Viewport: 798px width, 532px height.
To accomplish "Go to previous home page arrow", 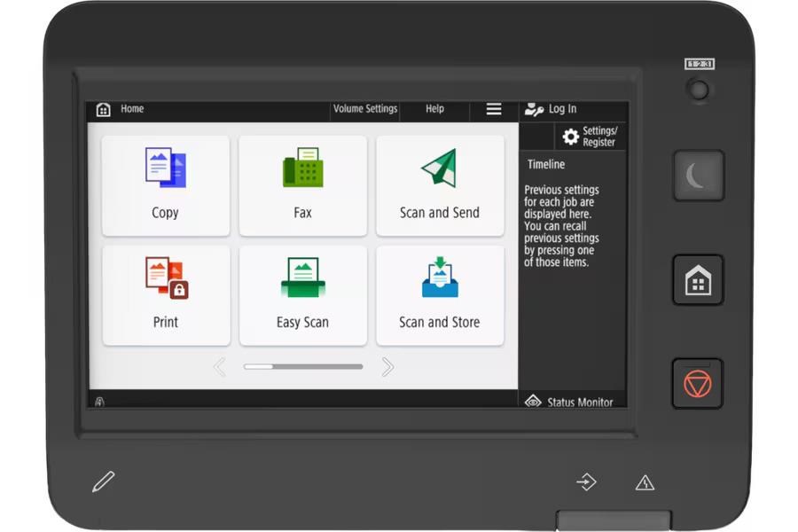I will (219, 366).
